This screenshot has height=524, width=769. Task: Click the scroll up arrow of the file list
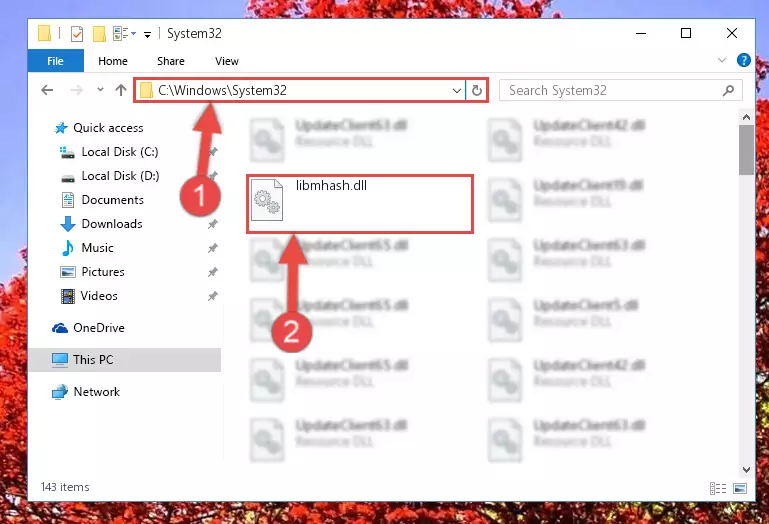[746, 117]
